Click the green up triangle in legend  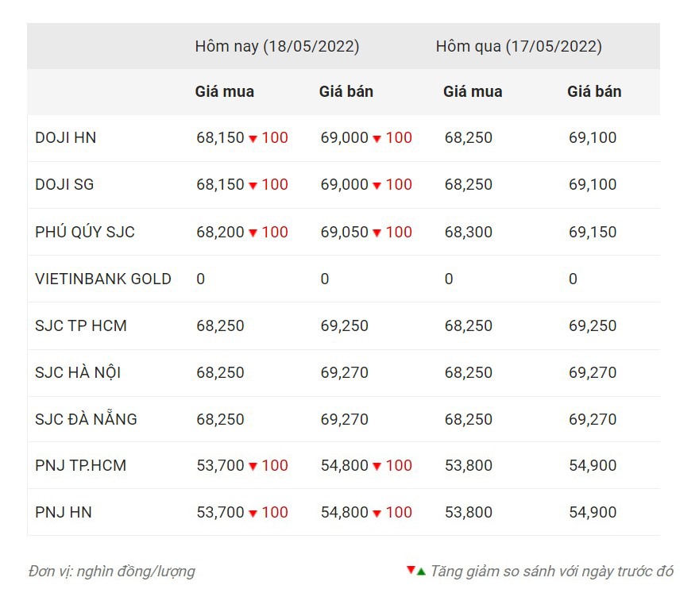coord(421,571)
